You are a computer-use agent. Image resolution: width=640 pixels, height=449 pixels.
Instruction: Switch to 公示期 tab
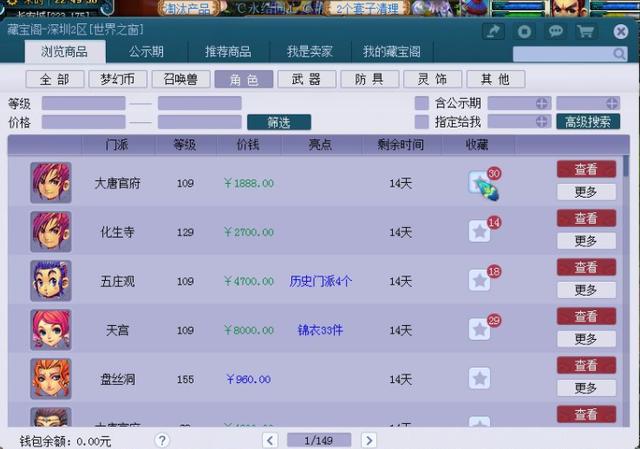[146, 52]
